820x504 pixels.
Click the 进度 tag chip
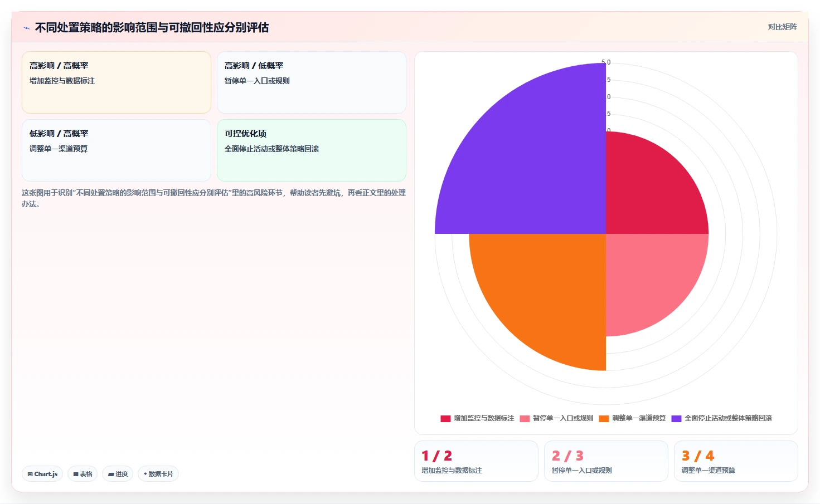click(118, 474)
